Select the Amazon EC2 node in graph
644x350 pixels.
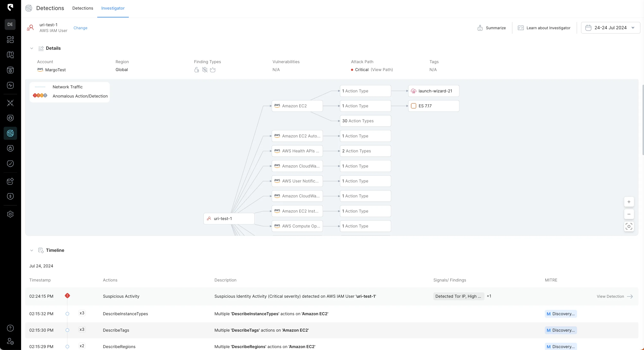(297, 106)
